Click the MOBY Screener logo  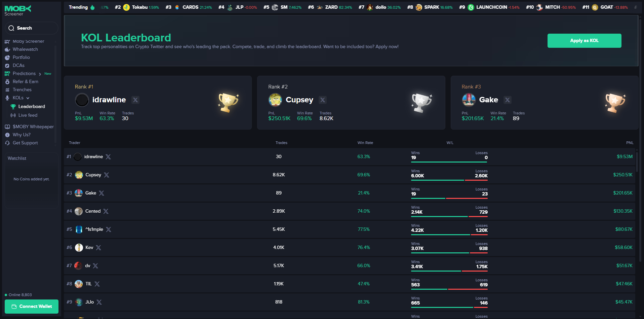coord(18,10)
